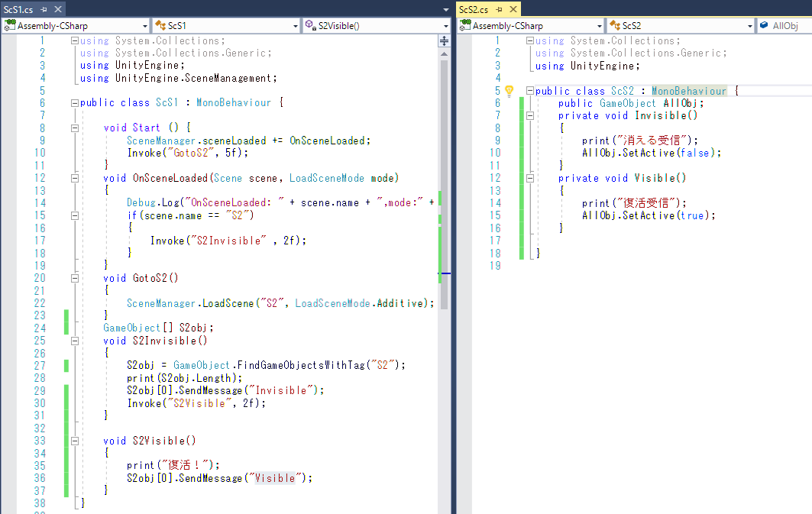Click the "GotoS2" string on line 10

tap(190, 154)
